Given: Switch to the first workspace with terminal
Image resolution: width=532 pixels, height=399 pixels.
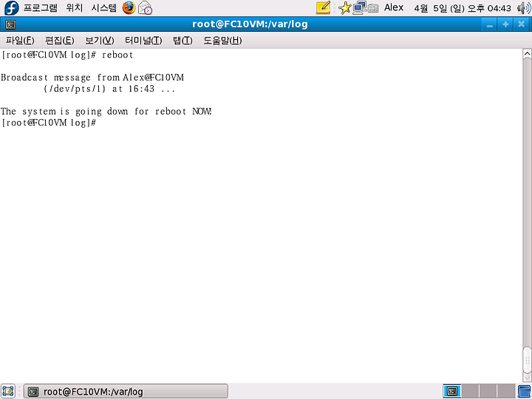Looking at the screenshot, I should point(452,391).
